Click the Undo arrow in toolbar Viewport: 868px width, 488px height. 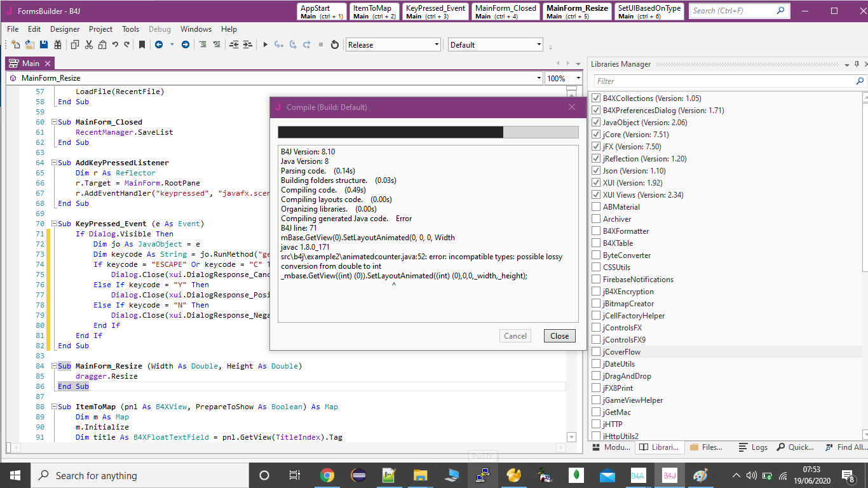tap(115, 44)
